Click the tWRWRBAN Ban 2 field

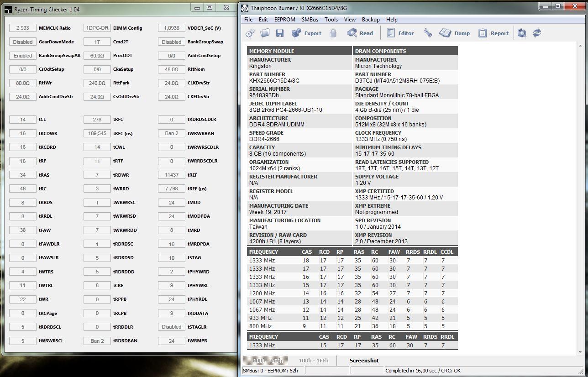[x=172, y=133]
